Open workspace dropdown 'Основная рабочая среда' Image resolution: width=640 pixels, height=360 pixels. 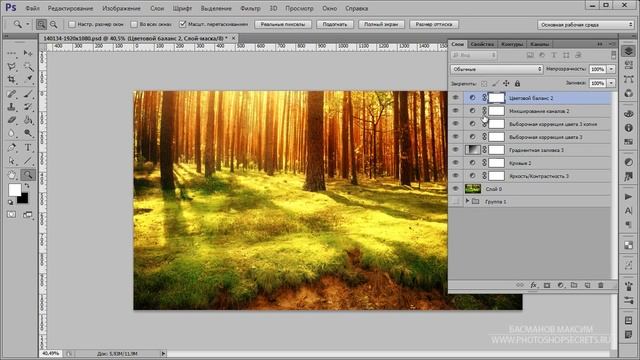click(x=585, y=24)
